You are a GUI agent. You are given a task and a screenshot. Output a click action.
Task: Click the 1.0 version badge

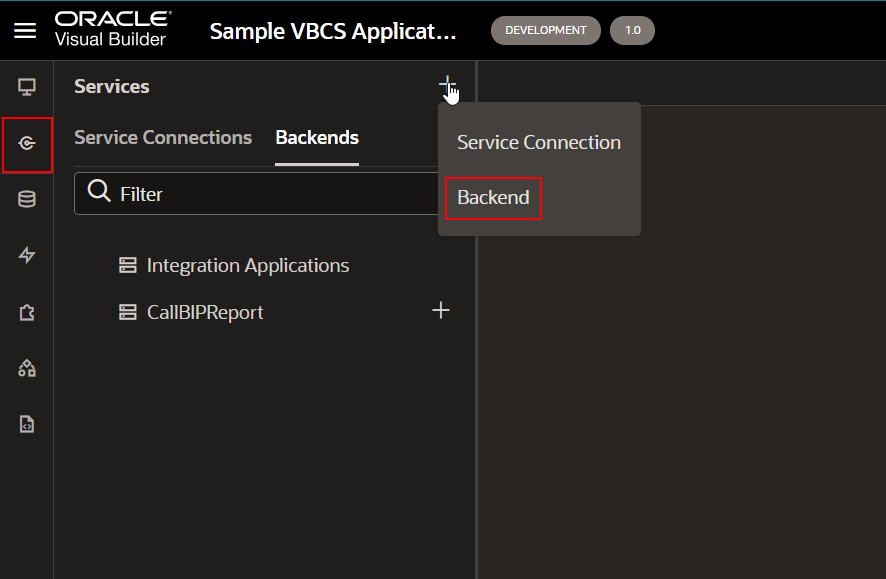(632, 31)
